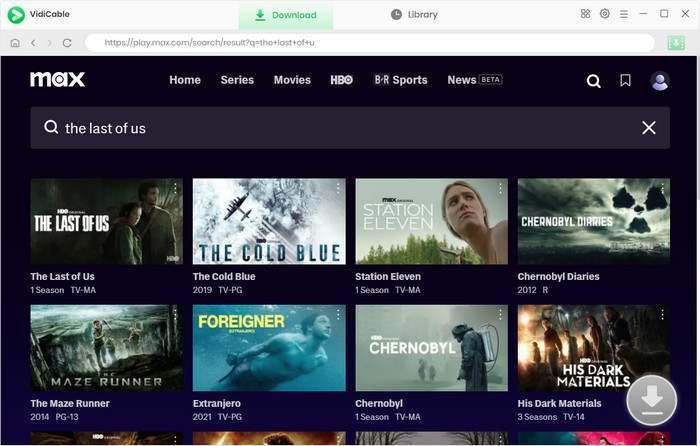The image size is (700, 446).
Task: Click the URL address bar
Action: click(x=370, y=43)
